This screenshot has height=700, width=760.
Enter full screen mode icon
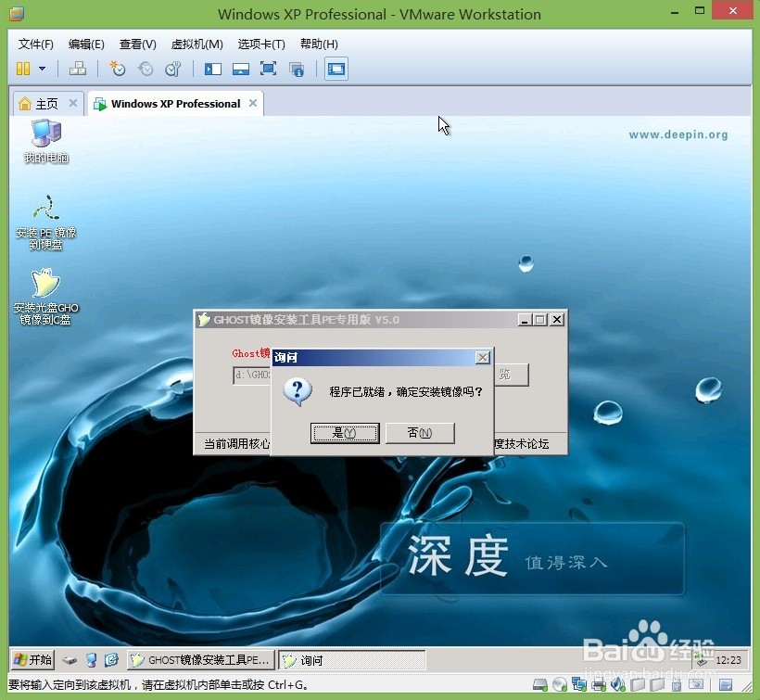click(268, 69)
